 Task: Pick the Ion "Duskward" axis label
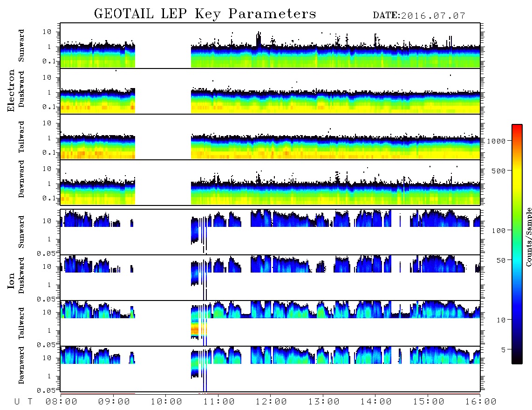pyautogui.click(x=21, y=276)
